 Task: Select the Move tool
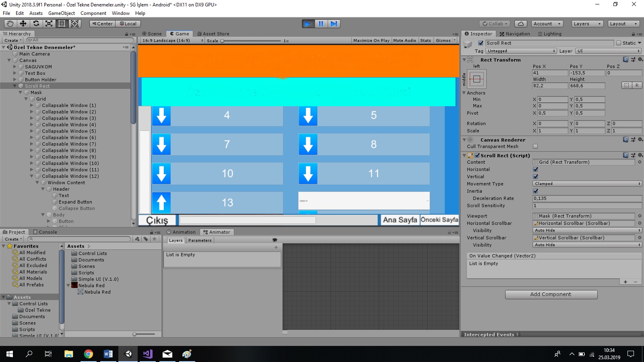[23, 24]
